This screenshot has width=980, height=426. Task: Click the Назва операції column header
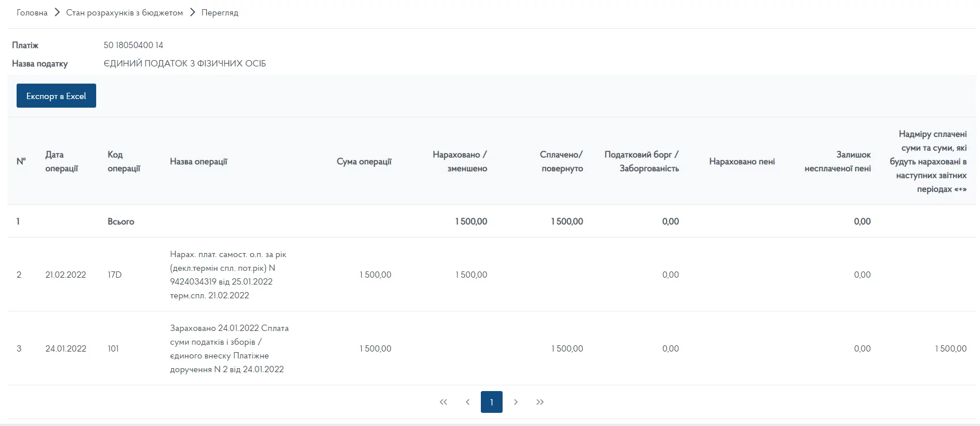tap(199, 161)
